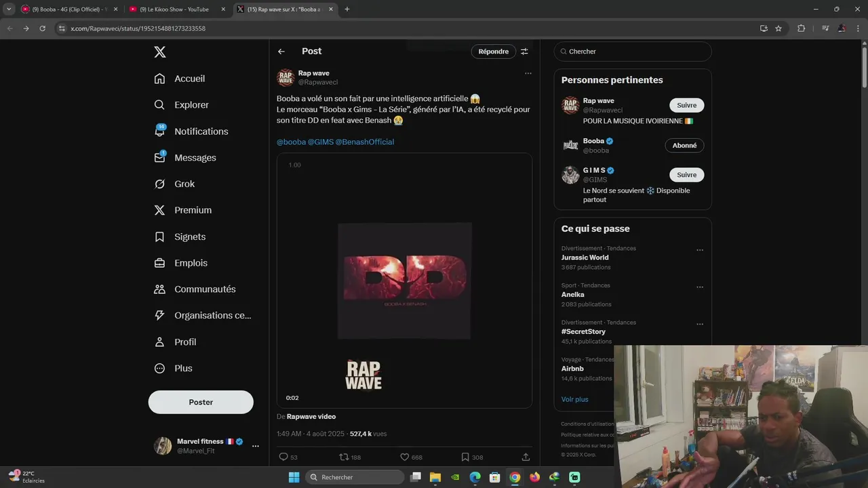Open the weather widget showing 22°C
The height and width of the screenshot is (488, 868).
pos(27,477)
